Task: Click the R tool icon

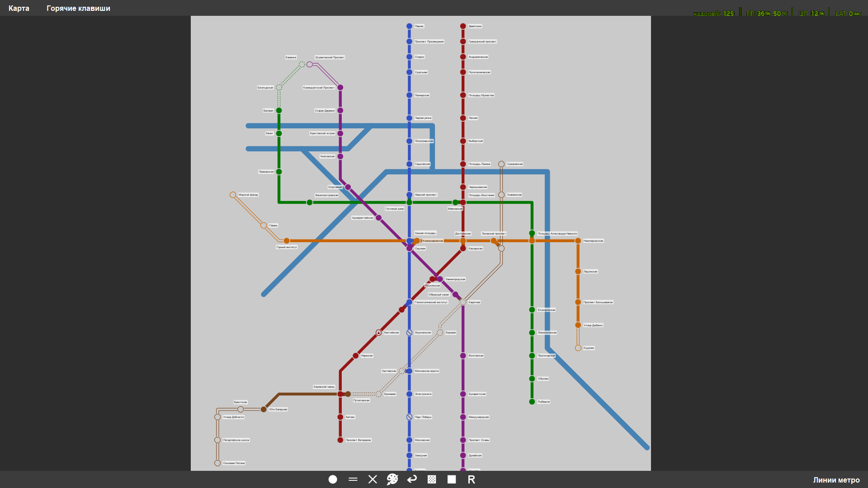Action: [x=471, y=479]
